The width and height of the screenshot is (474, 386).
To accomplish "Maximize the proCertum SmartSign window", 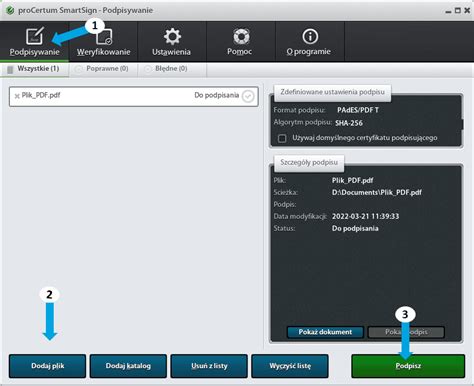I will click(x=458, y=11).
